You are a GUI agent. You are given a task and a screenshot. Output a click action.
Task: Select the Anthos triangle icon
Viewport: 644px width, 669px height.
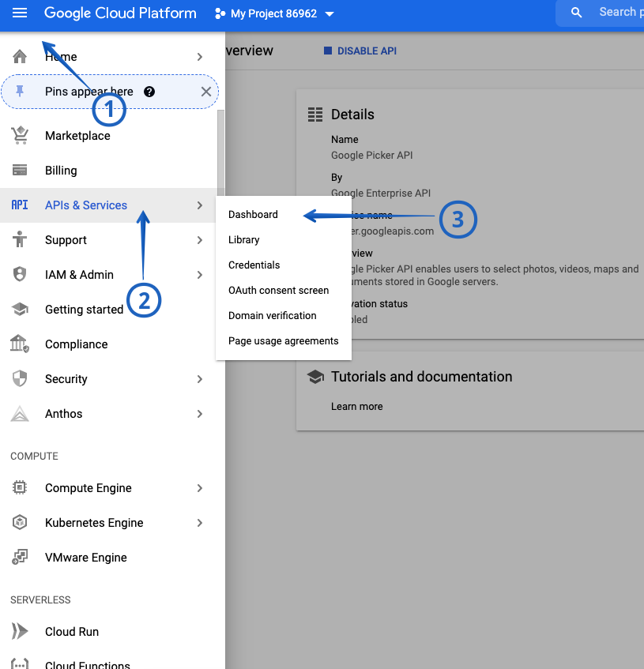[20, 413]
